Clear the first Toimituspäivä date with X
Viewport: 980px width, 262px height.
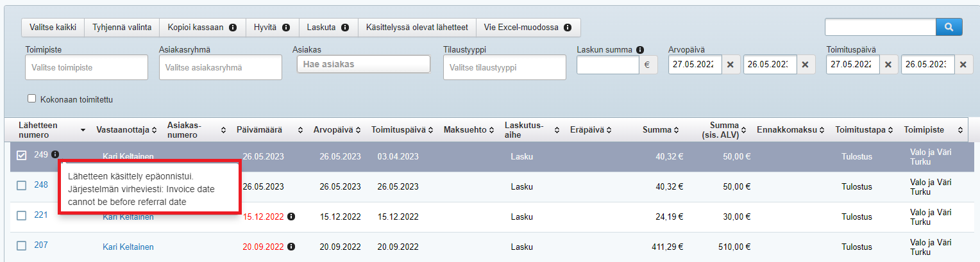pyautogui.click(x=888, y=65)
